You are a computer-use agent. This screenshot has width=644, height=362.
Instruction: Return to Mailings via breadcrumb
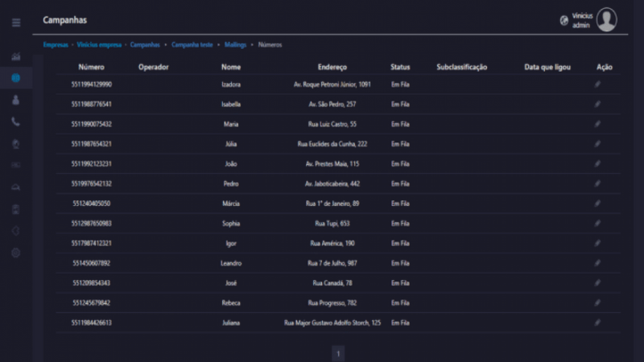click(237, 45)
